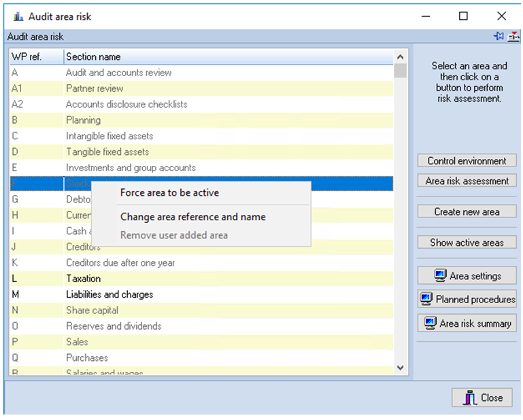Click WP ref. H cell

(x=37, y=215)
